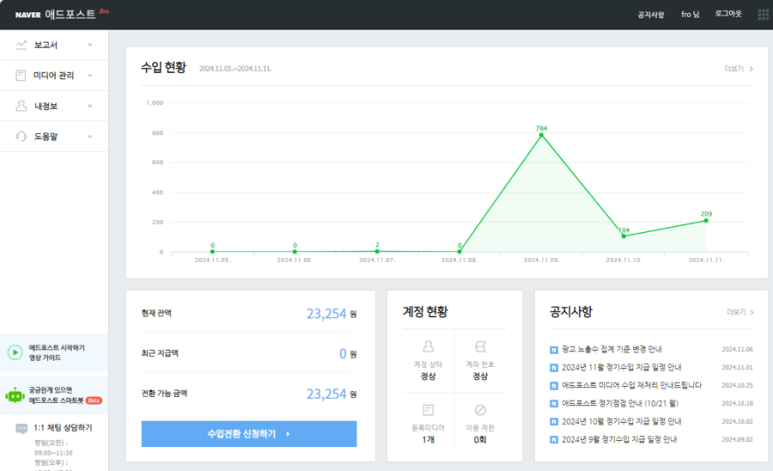Viewport: 773px width, 471px height.
Task: Expand the 미디어 관리 dropdown arrow
Action: (x=90, y=75)
